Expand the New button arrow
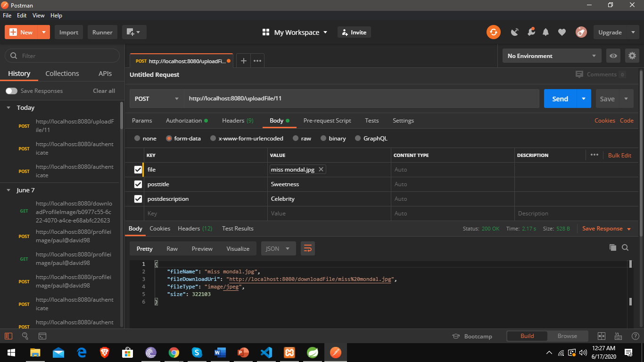 point(43,32)
